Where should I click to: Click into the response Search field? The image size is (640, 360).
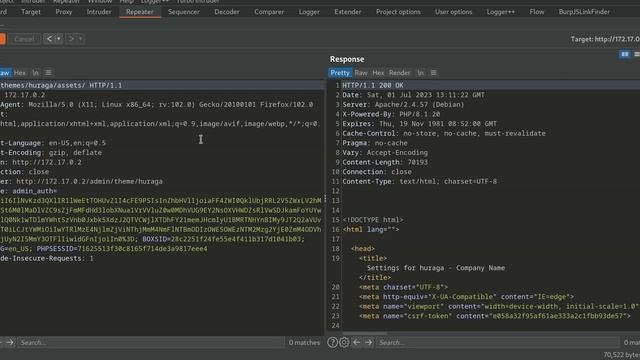[498, 342]
